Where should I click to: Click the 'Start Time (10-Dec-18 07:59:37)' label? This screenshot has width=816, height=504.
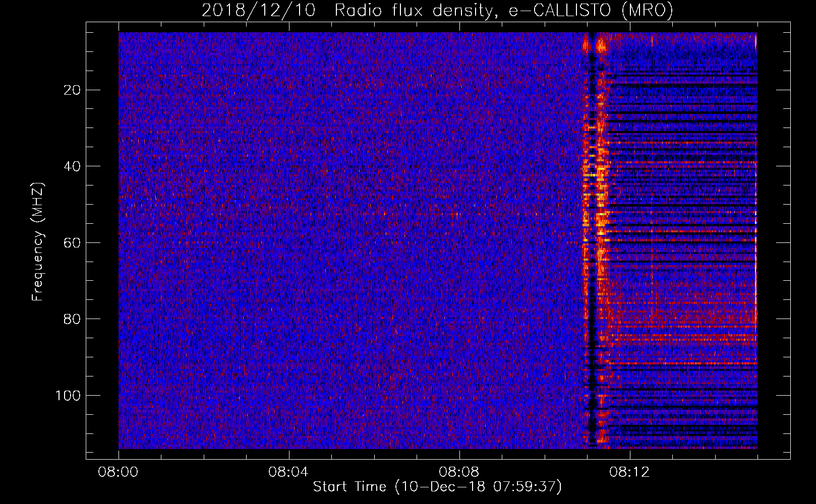pos(437,487)
